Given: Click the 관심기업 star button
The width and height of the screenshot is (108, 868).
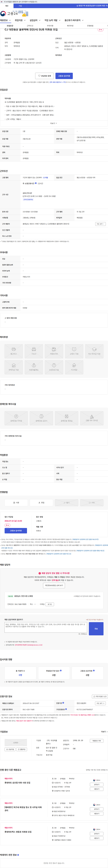Looking at the screenshot, I should [x=10, y=749].
